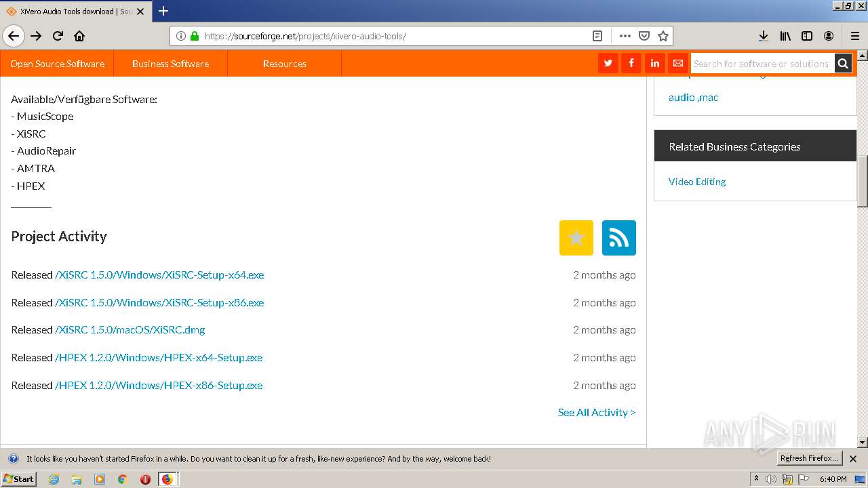Click the browser Forward arrow button
Image resolution: width=868 pixels, height=488 pixels.
(36, 36)
